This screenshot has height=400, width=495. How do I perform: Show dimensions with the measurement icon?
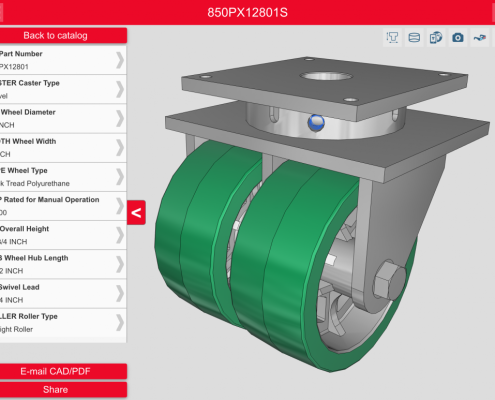click(x=392, y=37)
